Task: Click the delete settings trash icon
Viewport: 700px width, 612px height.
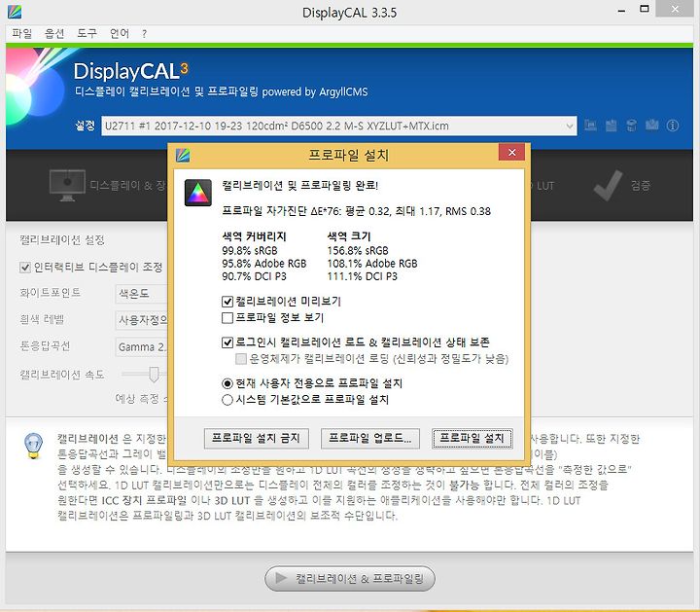Action: [631, 126]
